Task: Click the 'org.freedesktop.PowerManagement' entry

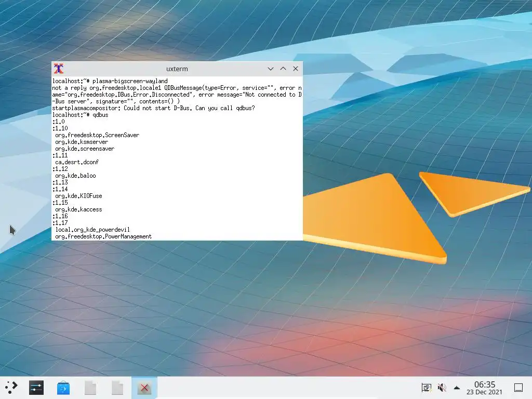Action: [103, 236]
